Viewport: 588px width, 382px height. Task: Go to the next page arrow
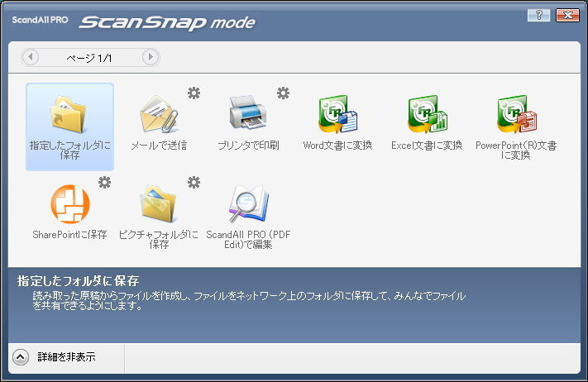(150, 57)
